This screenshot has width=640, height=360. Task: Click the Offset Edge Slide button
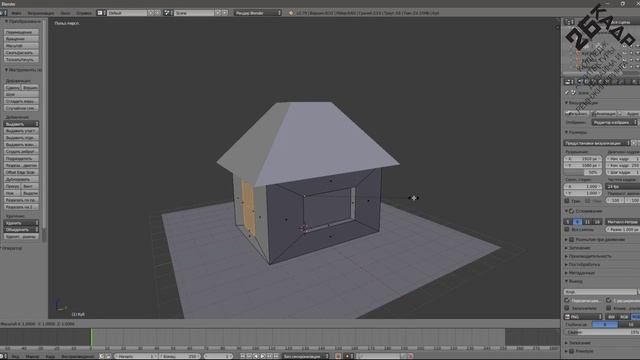pos(21,172)
